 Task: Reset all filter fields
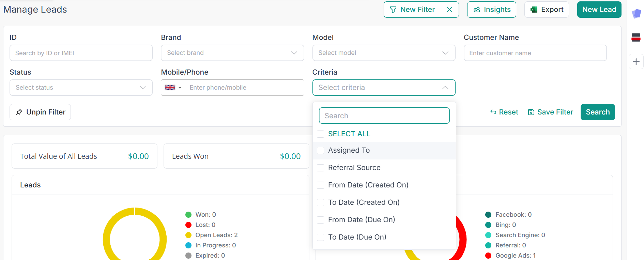504,112
